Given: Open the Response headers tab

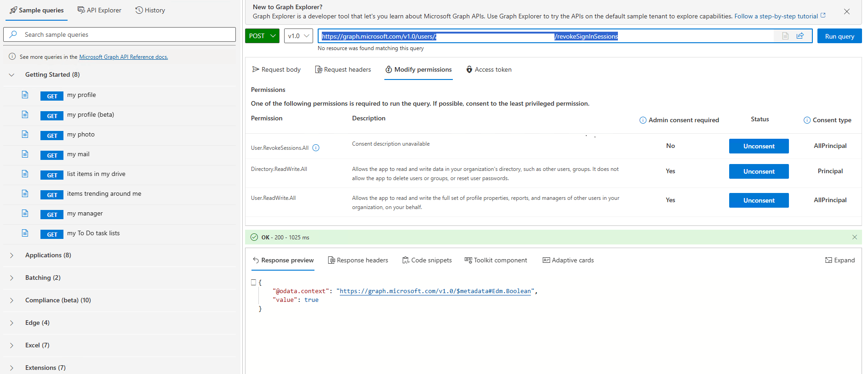Looking at the screenshot, I should 358,260.
